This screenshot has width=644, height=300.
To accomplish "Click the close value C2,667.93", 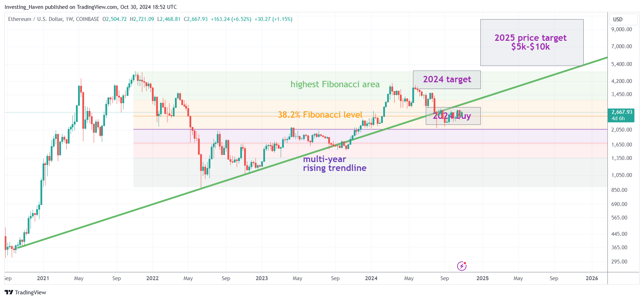I will (x=196, y=19).
